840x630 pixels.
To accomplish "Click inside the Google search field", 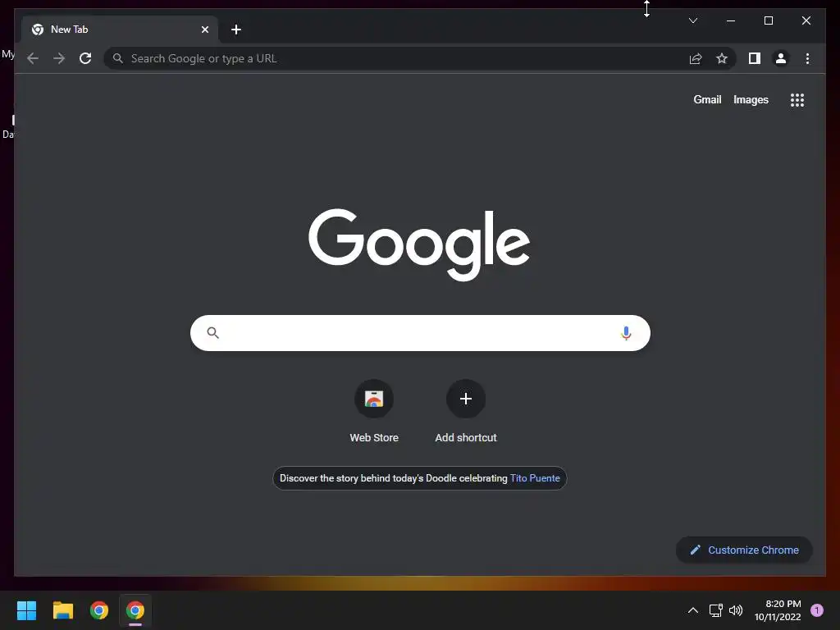I will click(x=420, y=333).
